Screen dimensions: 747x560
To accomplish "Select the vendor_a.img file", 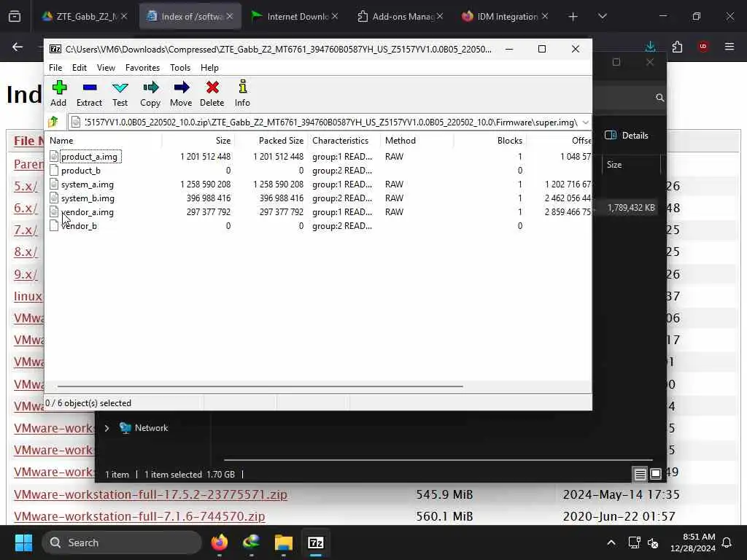I will point(88,212).
